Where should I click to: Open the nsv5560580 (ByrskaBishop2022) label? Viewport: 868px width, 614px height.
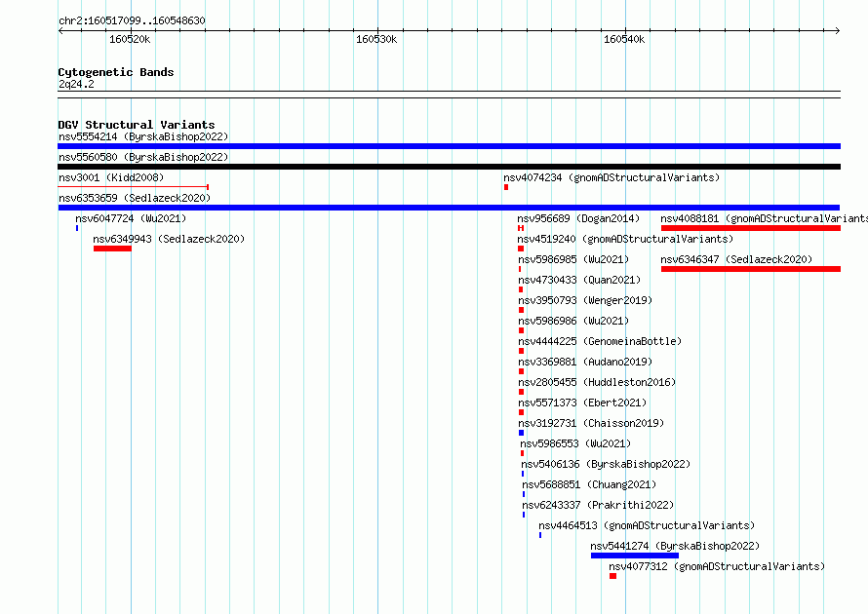click(x=143, y=157)
